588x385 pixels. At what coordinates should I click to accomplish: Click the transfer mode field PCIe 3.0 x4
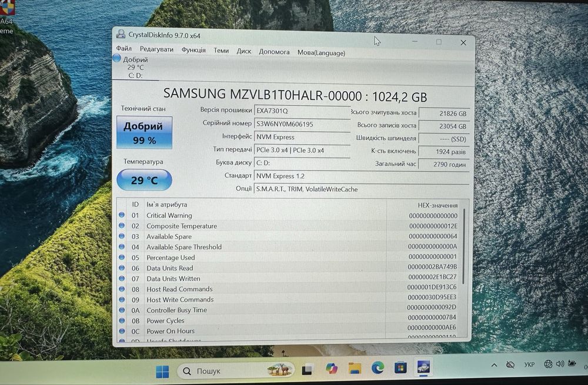click(302, 150)
